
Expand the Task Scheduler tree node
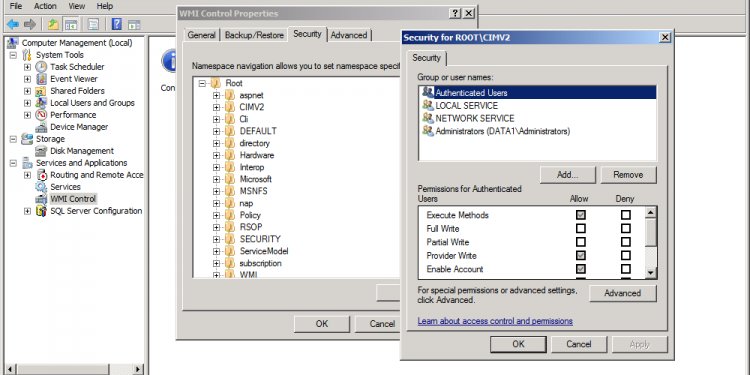tap(27, 67)
